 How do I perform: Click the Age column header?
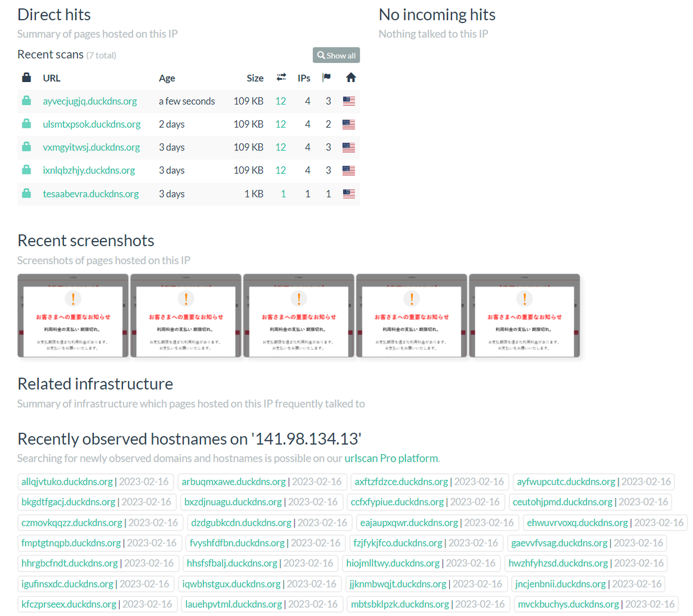point(167,78)
